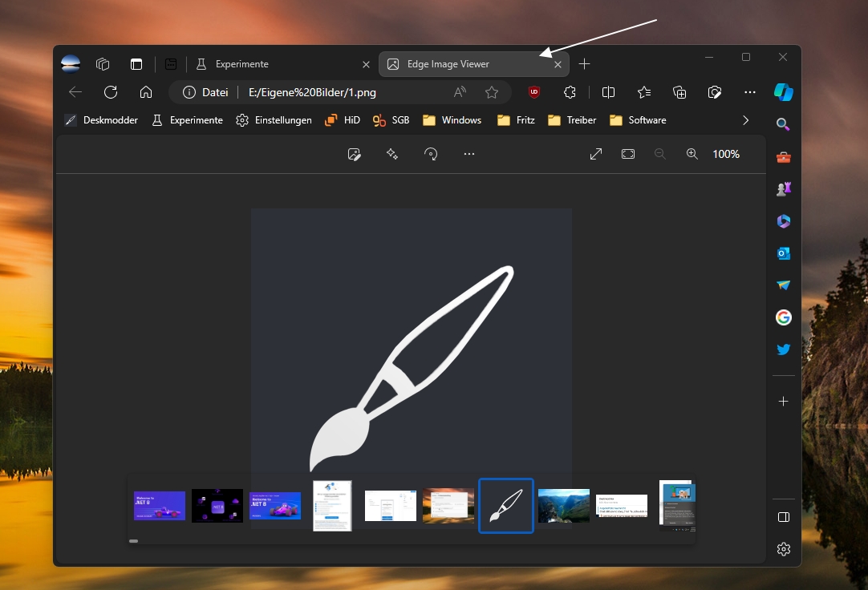This screenshot has width=868, height=590.
Task: Rotate the image using the rotate icon
Action: [x=431, y=154]
